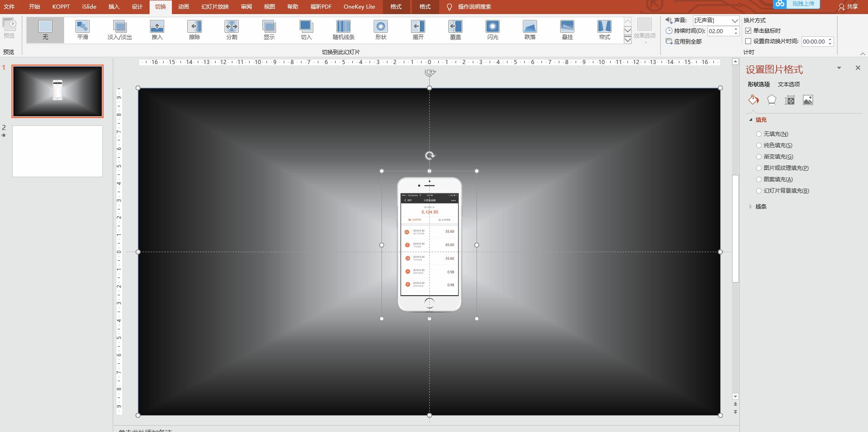Select the 平滑 (Morph) transition icon
The image size is (868, 432).
(82, 30)
